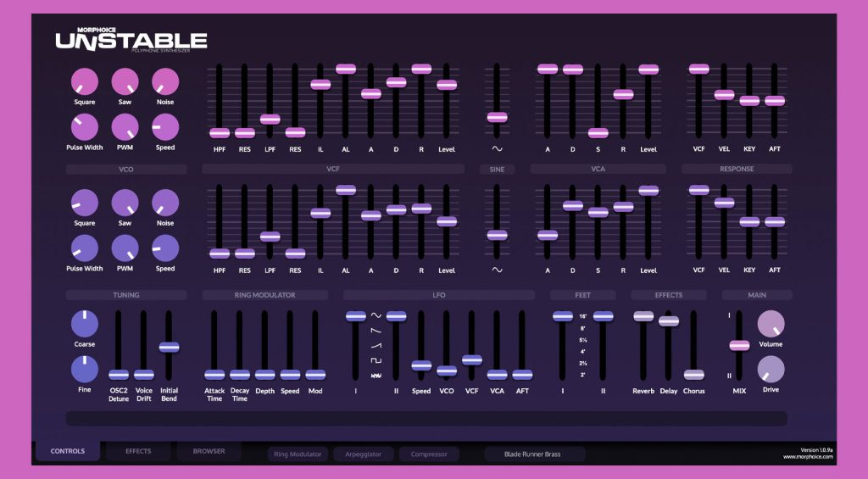Image resolution: width=868 pixels, height=479 pixels.
Task: Select the sine waveform icon in LFO
Action: [376, 315]
